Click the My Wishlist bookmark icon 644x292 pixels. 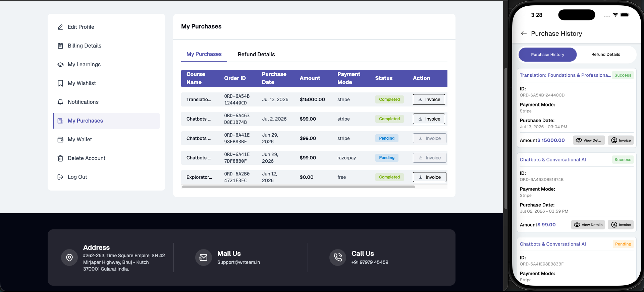60,83
